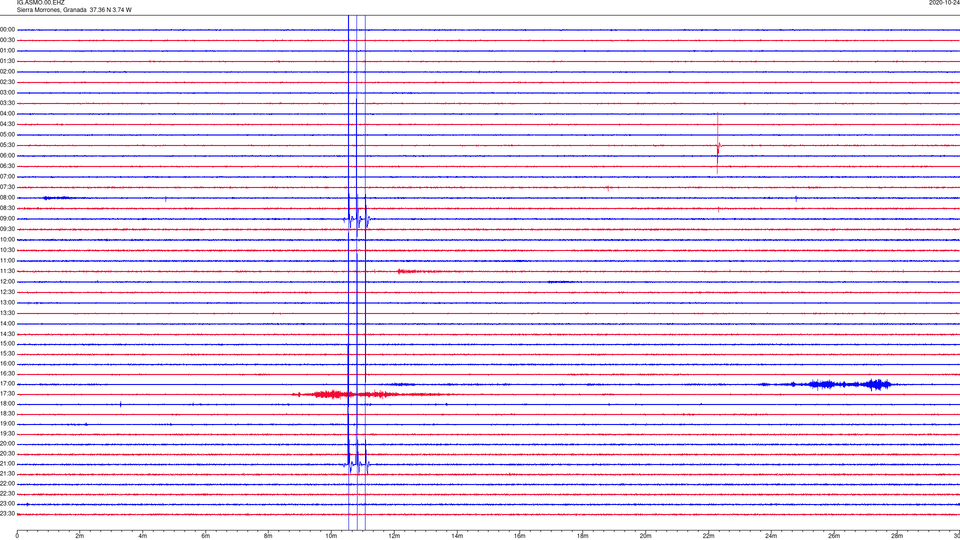Click the 11:30 trace label

pyautogui.click(x=7, y=271)
